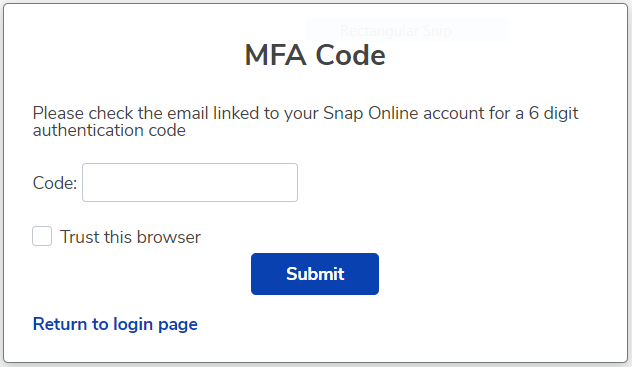632x367 pixels.
Task: Click the word "Submit" on the button
Action: click(x=315, y=274)
